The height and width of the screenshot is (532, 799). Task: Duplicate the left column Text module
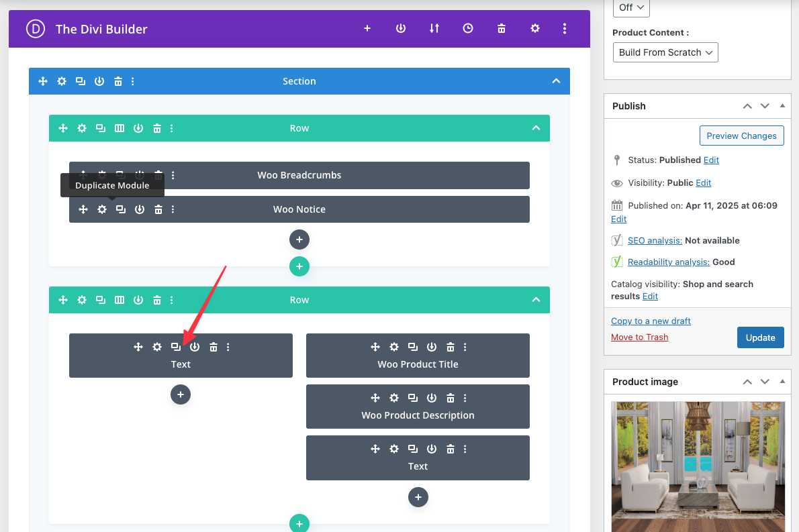176,347
